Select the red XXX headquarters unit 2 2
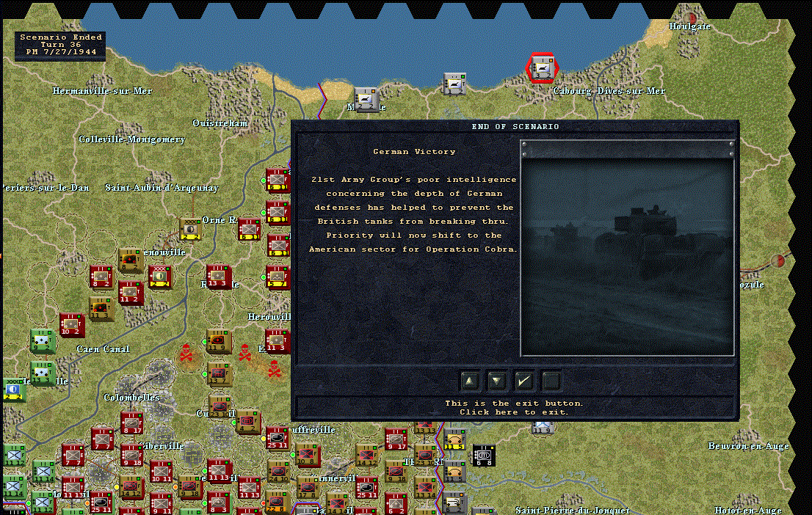The height and width of the screenshot is (515, 812). 160,277
